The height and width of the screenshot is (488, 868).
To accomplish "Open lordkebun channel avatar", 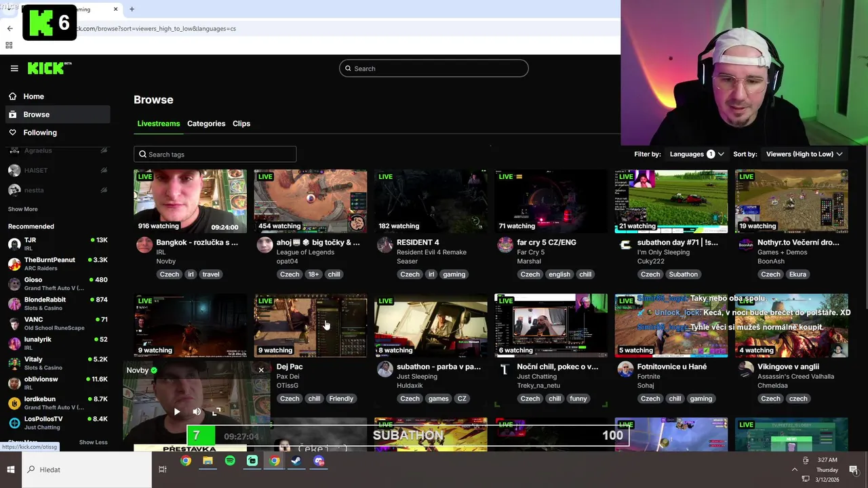I will coord(14,403).
